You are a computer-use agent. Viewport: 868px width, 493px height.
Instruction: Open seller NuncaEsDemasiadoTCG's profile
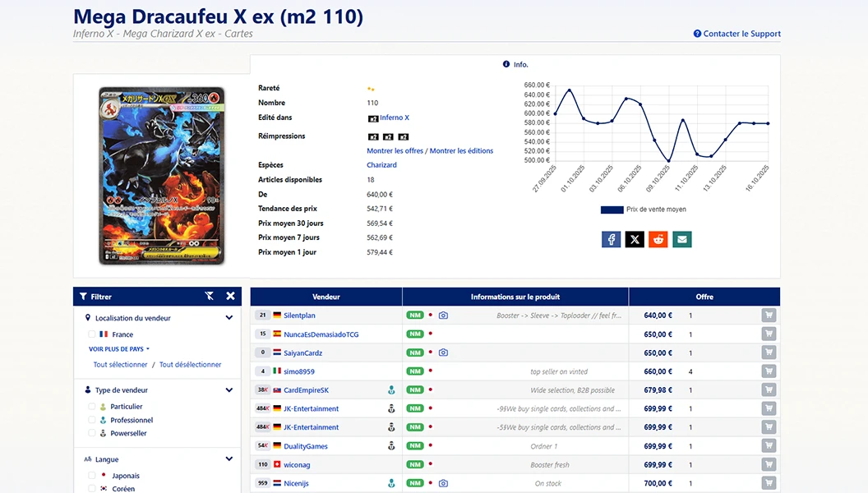click(x=321, y=334)
